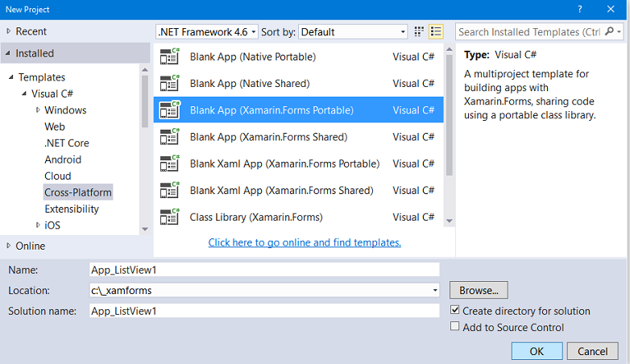The image size is (630, 364).
Task: Click the category tree scrollbar thumb
Action: [145, 101]
